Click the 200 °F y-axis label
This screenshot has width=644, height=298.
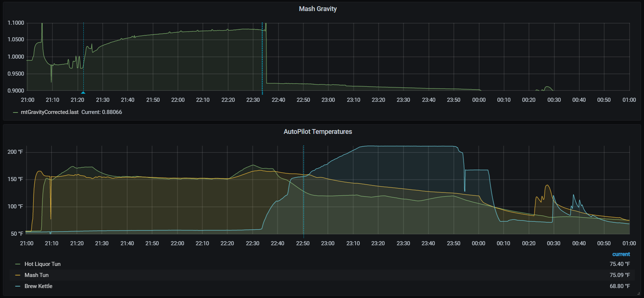pyautogui.click(x=15, y=152)
